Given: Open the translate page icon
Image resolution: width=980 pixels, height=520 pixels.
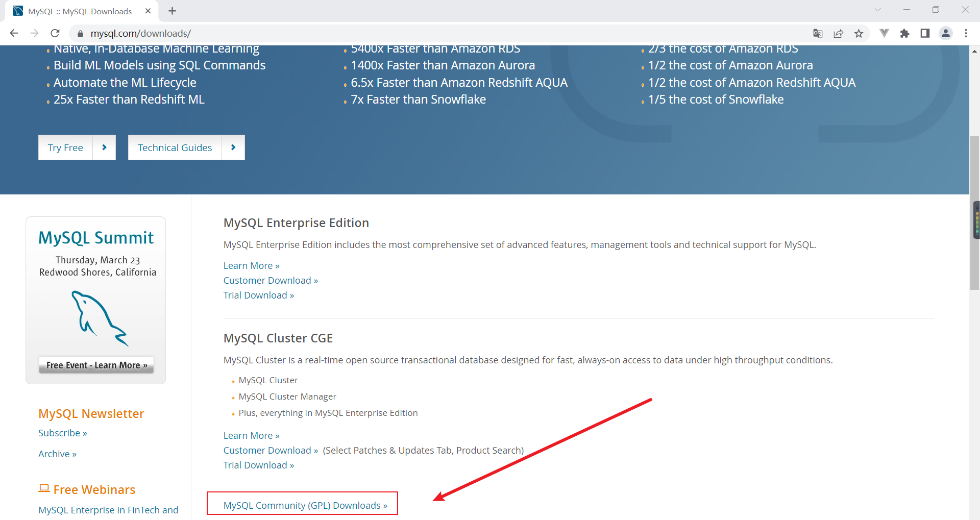Looking at the screenshot, I should point(818,33).
